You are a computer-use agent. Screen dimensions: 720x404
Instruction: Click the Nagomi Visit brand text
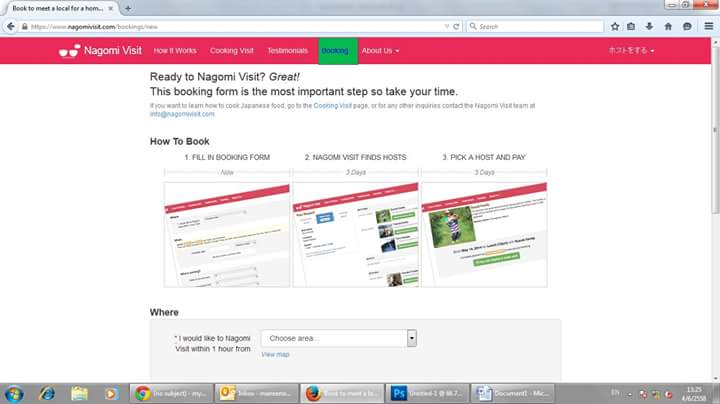[113, 50]
